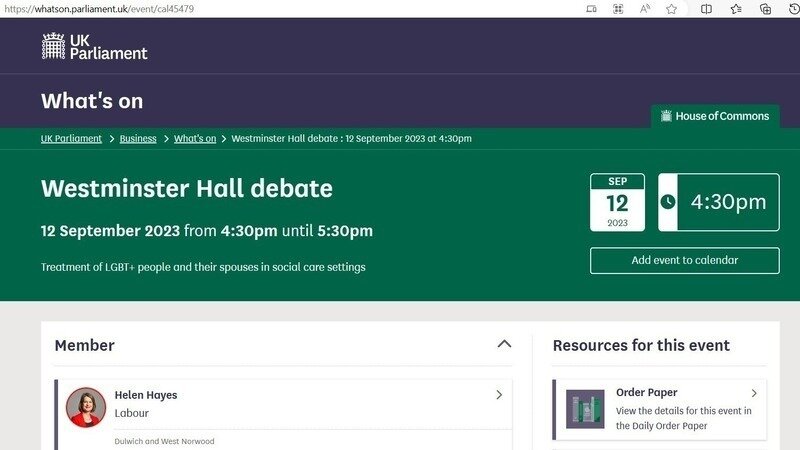The width and height of the screenshot is (800, 450).
Task: Click the QR code icon in address bar
Action: pyautogui.click(x=618, y=9)
